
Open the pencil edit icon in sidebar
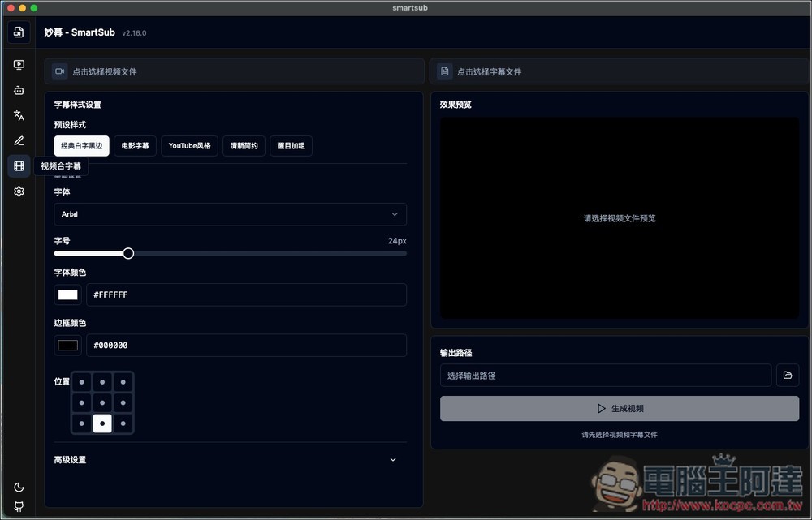(19, 140)
